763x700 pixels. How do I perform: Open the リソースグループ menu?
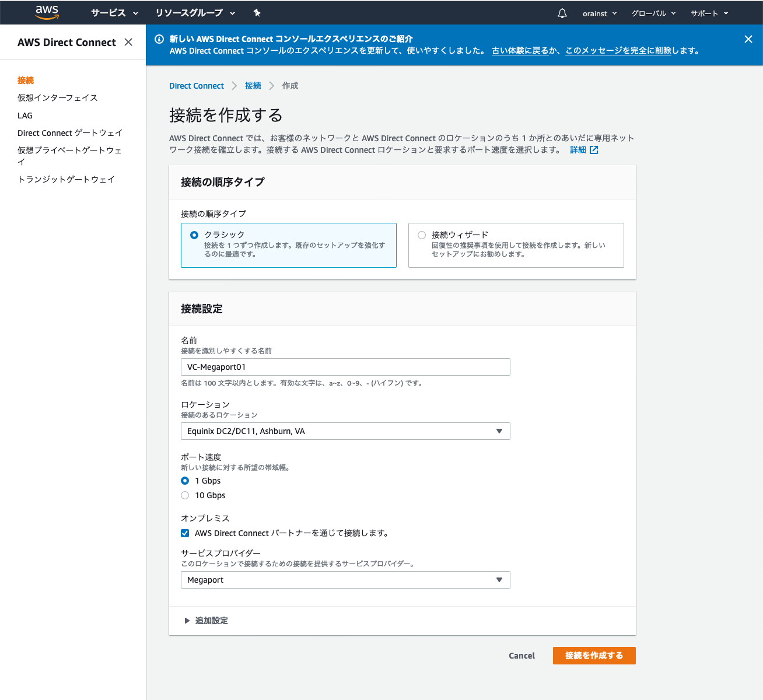[195, 13]
